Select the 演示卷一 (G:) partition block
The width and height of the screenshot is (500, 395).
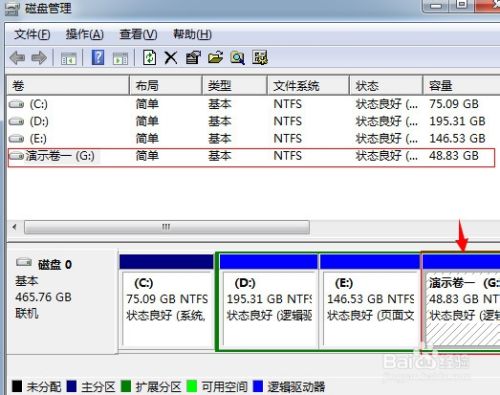[x=461, y=303]
